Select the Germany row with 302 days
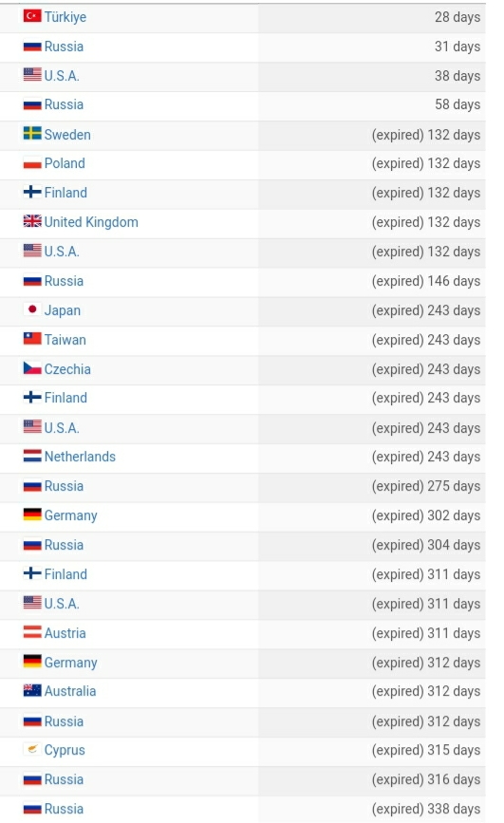 click(x=243, y=516)
